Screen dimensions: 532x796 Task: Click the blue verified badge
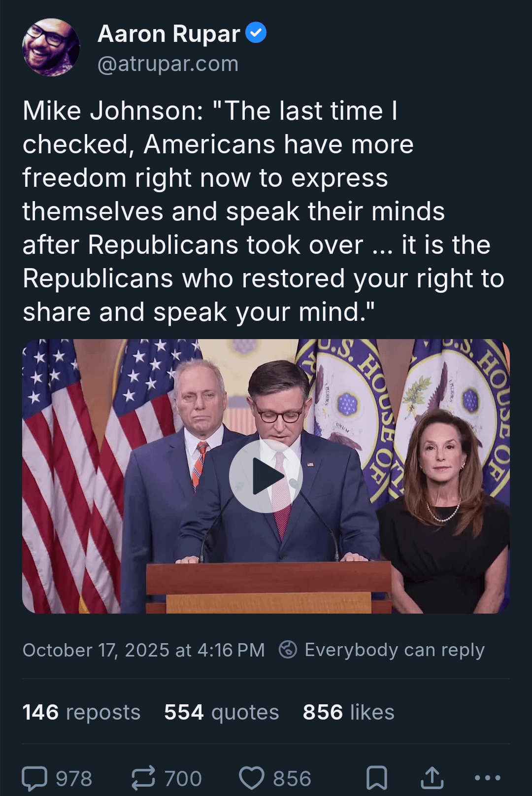tap(256, 33)
